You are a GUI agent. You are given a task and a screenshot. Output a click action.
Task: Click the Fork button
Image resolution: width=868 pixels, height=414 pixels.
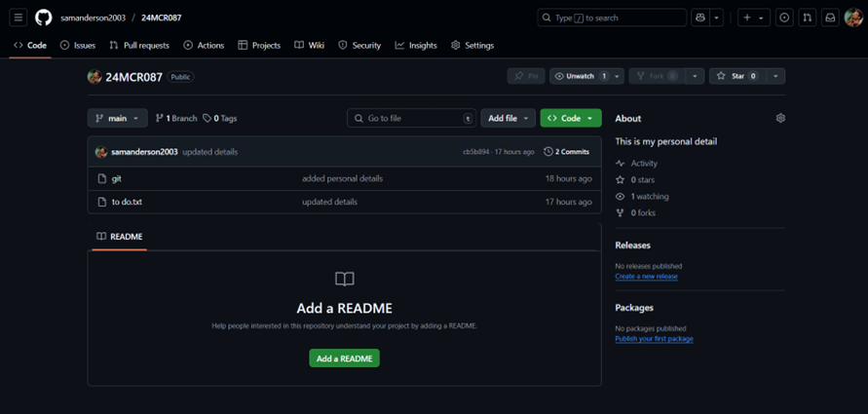[658, 76]
